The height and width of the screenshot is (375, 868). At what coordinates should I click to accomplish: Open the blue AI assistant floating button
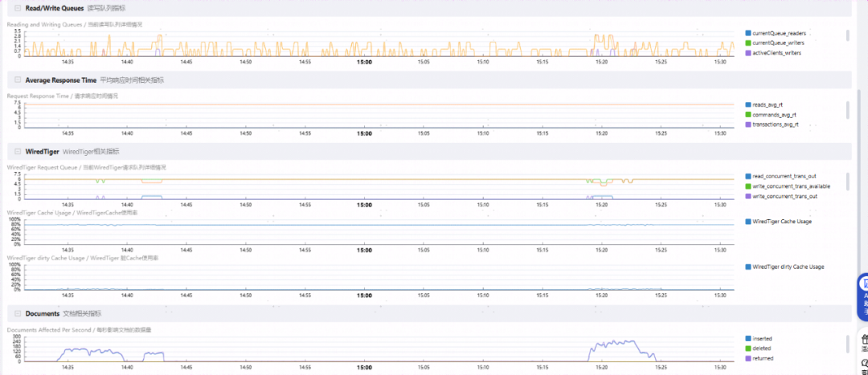click(862, 297)
